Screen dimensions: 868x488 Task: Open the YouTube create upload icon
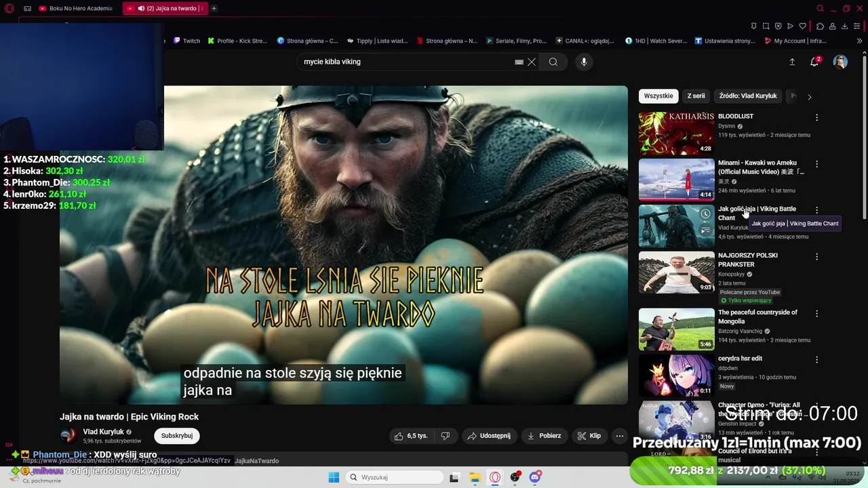[792, 62]
